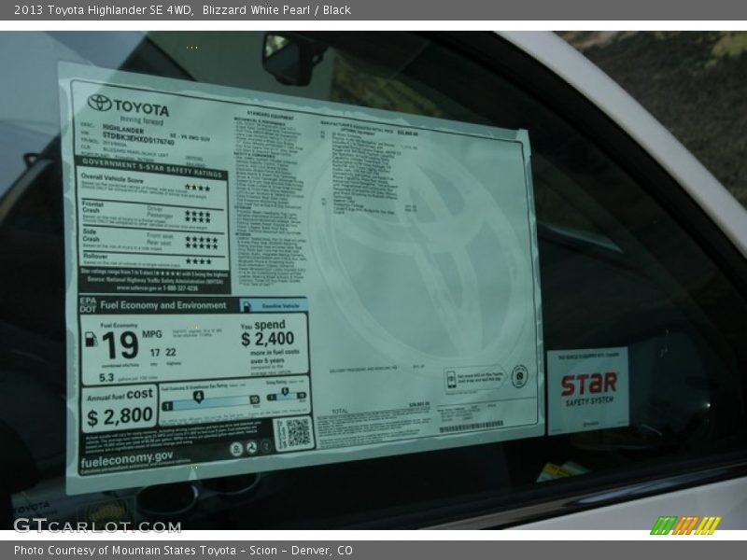This screenshot has height=560, width=747.
Task: Click the 'Side Crash' rating row
Action: click(x=152, y=239)
